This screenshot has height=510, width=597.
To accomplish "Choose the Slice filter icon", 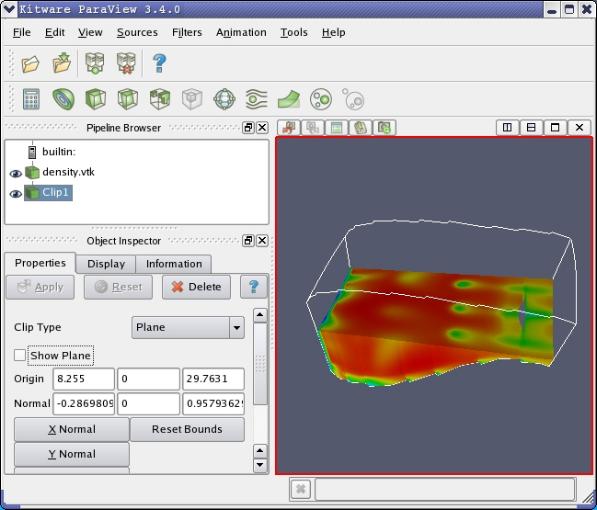I will pyautogui.click(x=128, y=99).
